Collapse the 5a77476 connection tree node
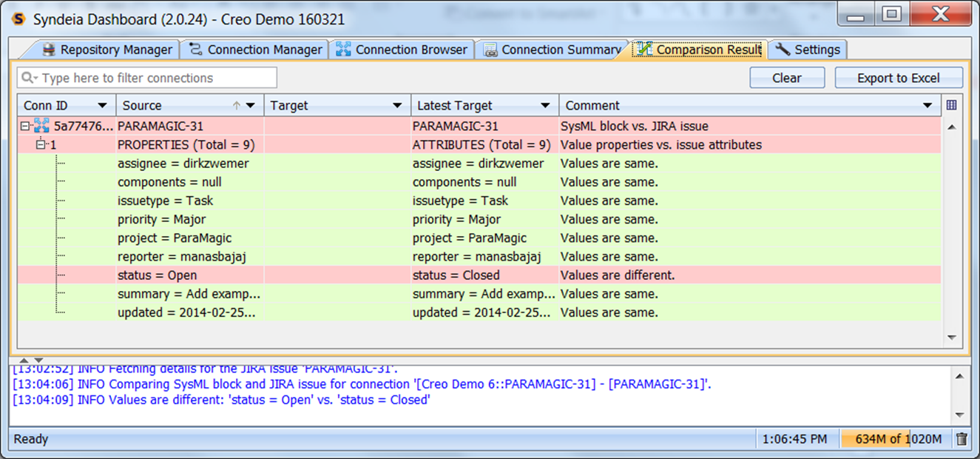Image resolution: width=980 pixels, height=459 pixels. coord(25,127)
